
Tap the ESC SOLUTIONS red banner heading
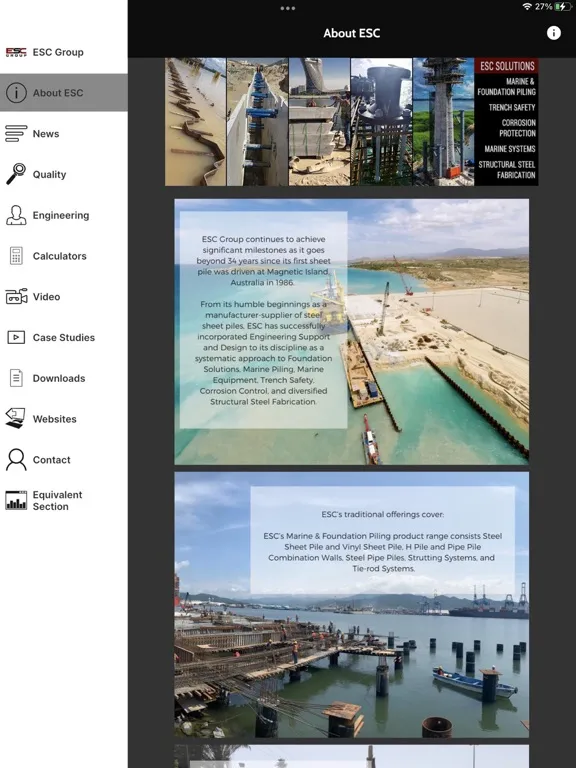506,66
